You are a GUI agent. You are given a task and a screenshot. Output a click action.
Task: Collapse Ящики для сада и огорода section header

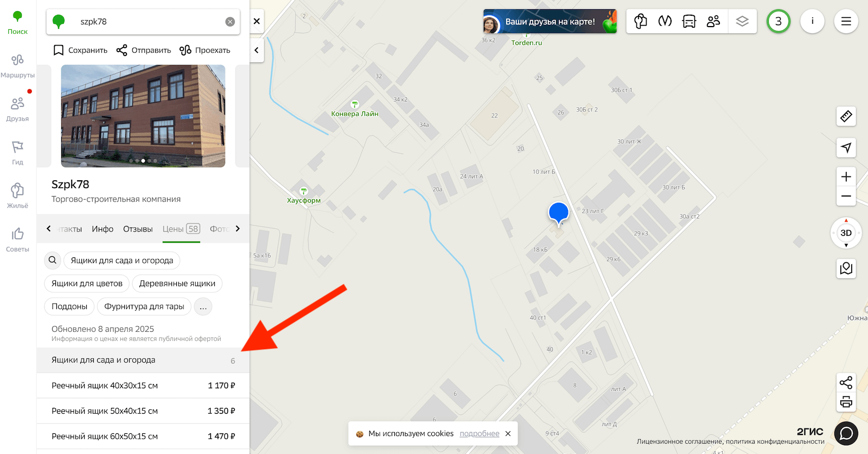pyautogui.click(x=143, y=360)
